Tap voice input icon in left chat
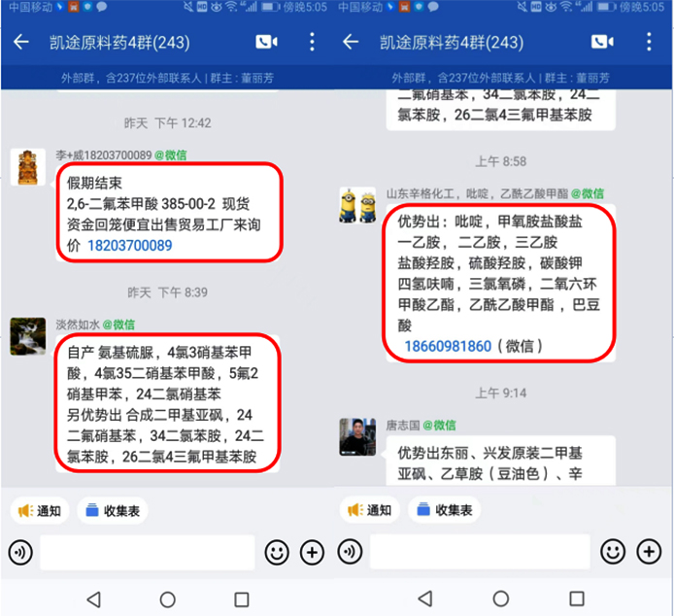Viewport: 674px width, 616px height. pos(20,552)
